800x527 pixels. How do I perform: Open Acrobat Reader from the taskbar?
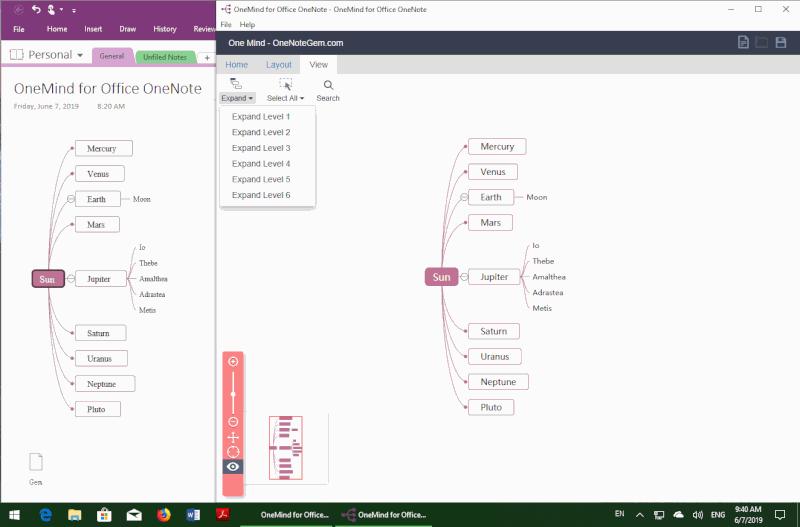pos(223,515)
